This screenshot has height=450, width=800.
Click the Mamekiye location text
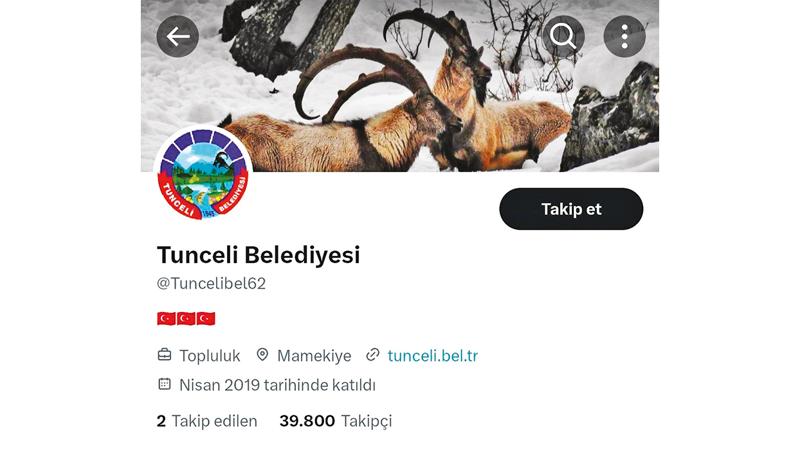314,356
